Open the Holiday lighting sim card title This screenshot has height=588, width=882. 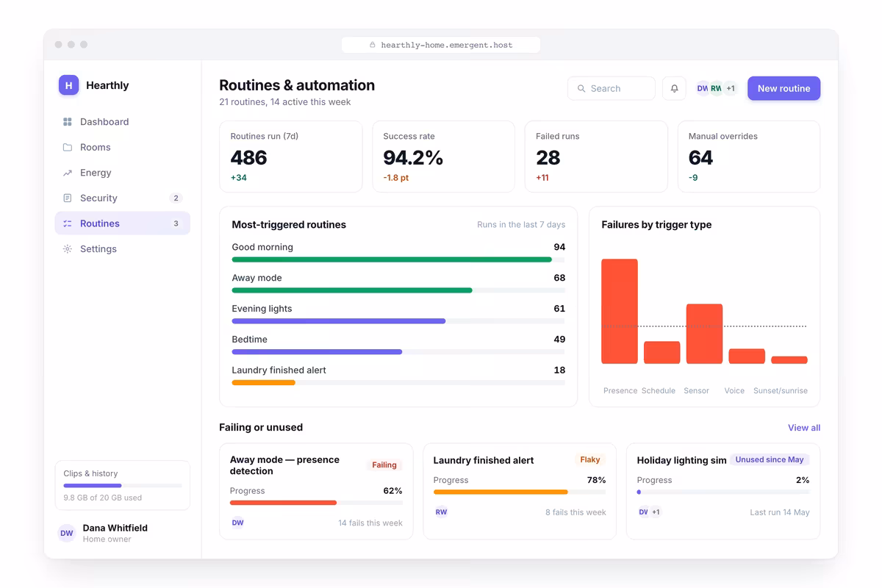[x=681, y=461]
